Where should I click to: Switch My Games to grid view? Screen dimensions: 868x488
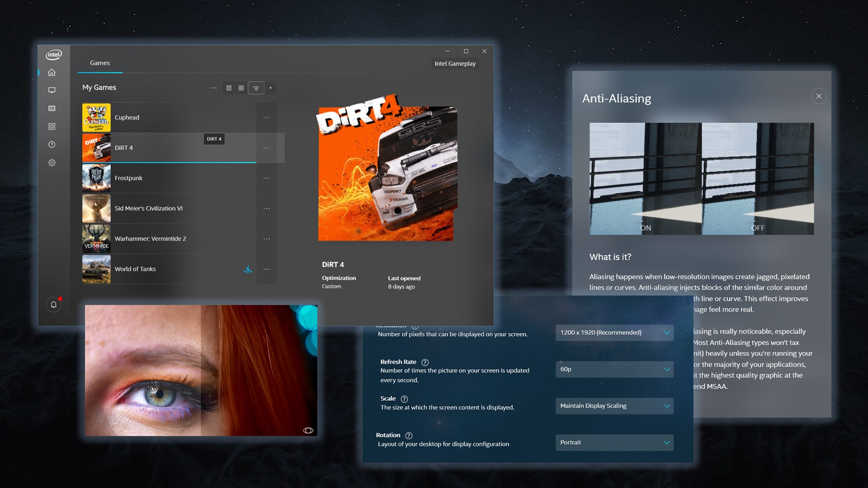click(241, 88)
